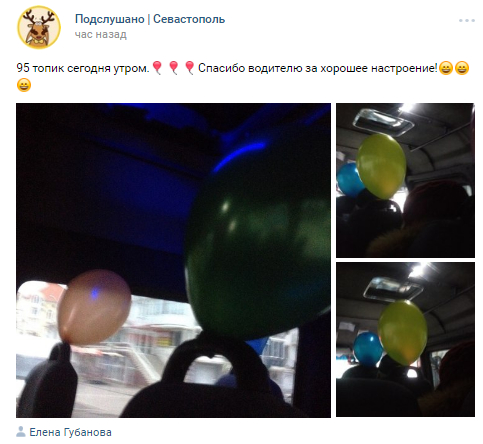Open the top-right photo thumbnail

coord(405,180)
